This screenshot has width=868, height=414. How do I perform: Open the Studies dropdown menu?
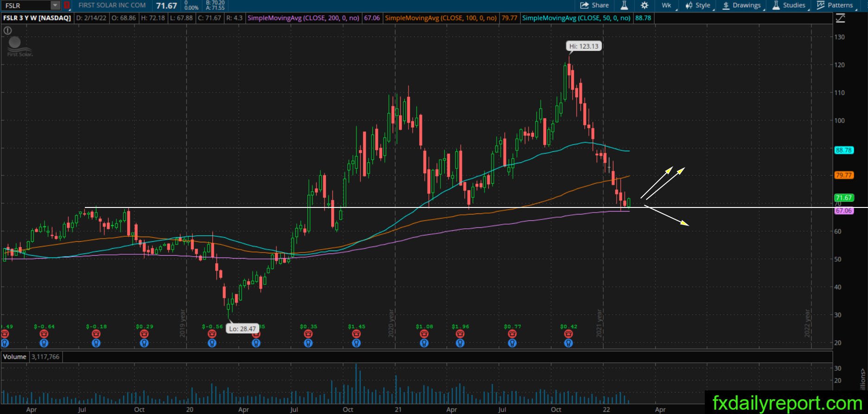point(790,5)
